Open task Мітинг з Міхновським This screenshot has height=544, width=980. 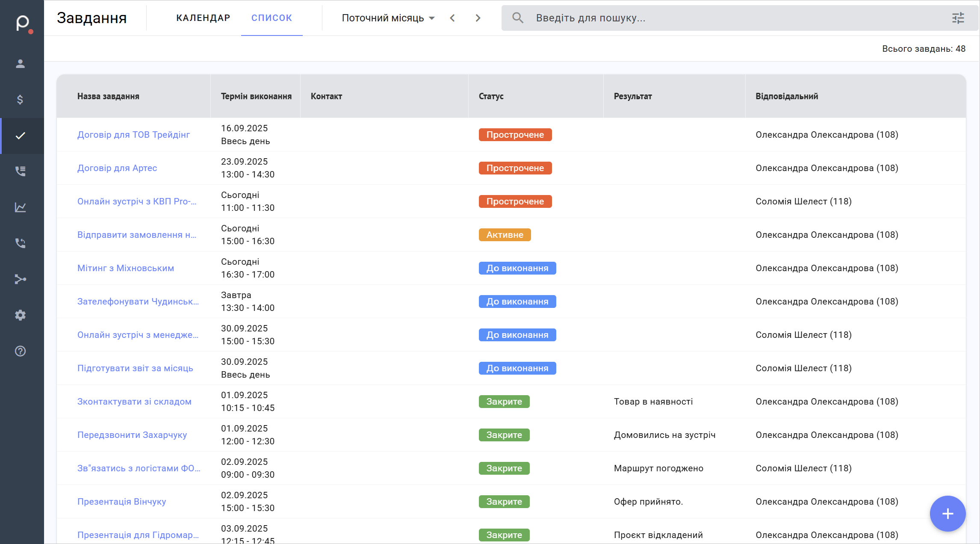point(126,268)
